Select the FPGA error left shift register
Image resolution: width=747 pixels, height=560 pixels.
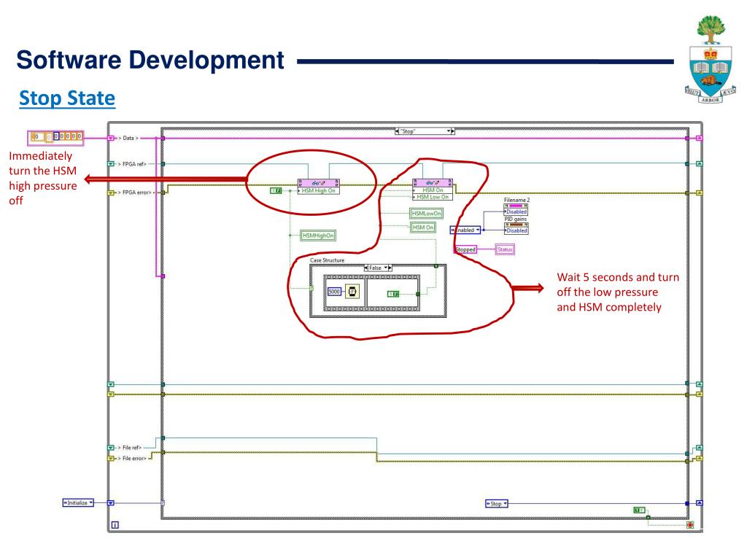coord(111,192)
